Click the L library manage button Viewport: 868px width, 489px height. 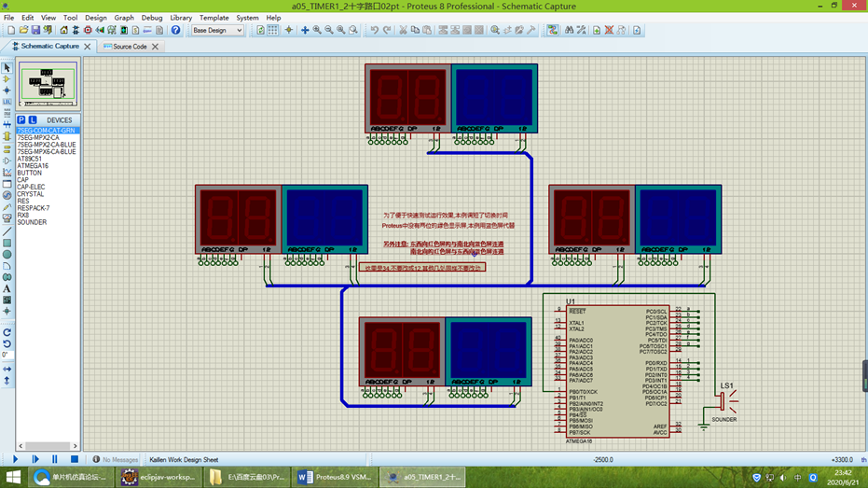click(33, 119)
